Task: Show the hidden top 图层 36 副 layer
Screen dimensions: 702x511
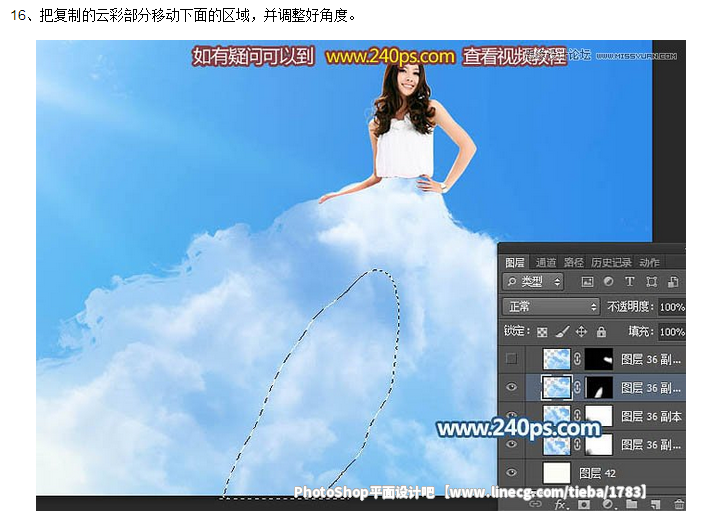Action: pyautogui.click(x=511, y=358)
